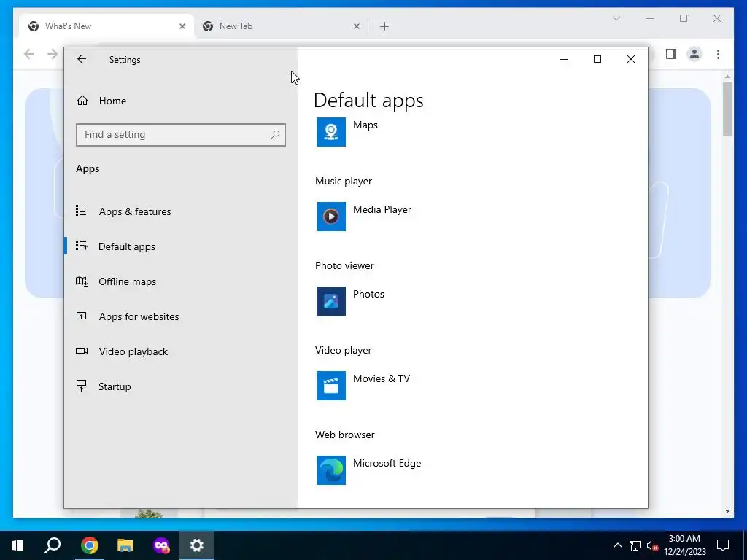
Task: Select Default apps in the sidebar
Action: click(127, 246)
